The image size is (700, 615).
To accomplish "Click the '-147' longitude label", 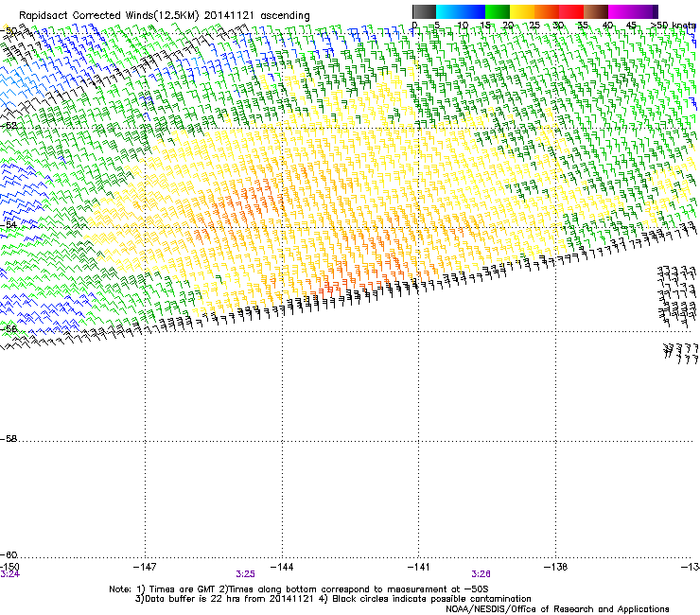I will [145, 567].
